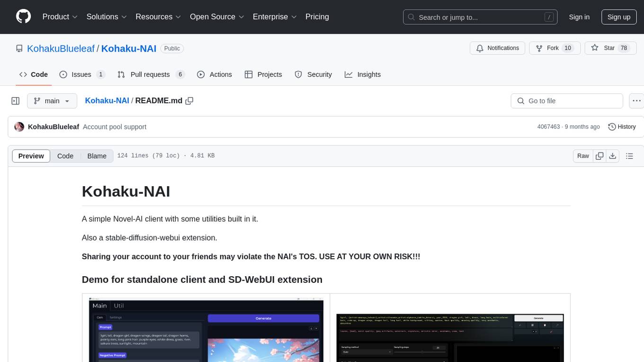Click the pull requests count badge 6
Screen dimensions: 644x362
pos(180,74)
